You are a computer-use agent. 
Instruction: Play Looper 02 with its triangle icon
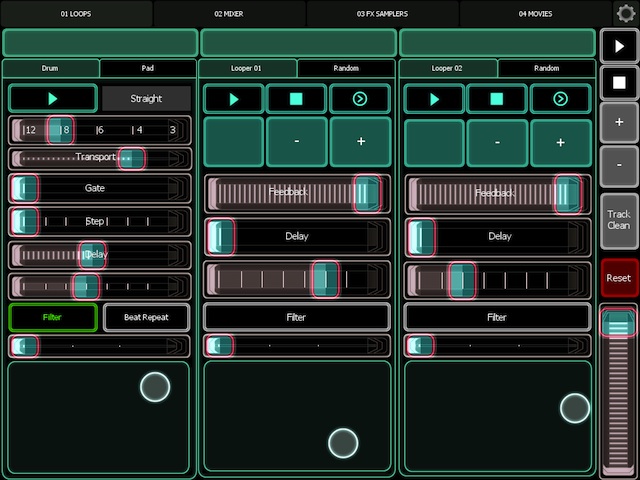[434, 99]
